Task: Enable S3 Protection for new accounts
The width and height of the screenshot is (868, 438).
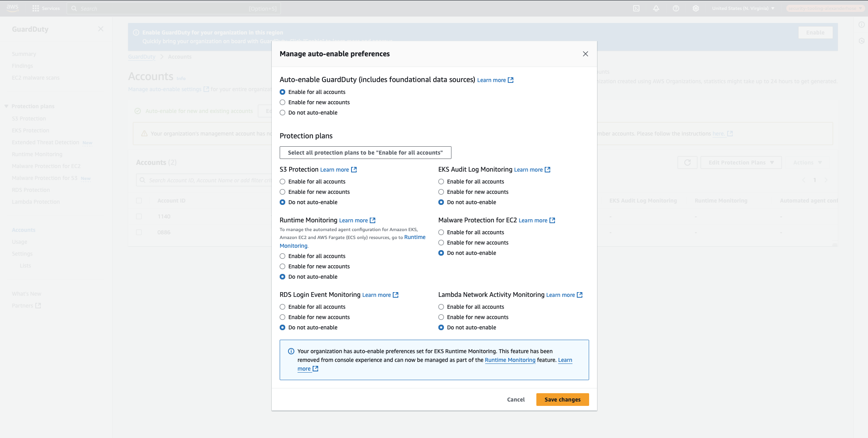Action: (x=282, y=192)
